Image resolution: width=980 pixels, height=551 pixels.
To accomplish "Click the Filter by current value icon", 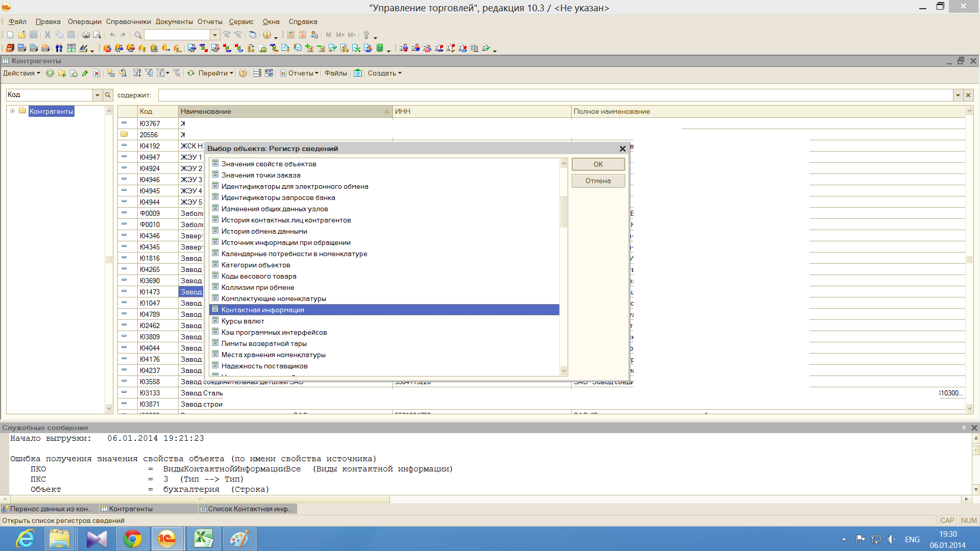I will 149,73.
